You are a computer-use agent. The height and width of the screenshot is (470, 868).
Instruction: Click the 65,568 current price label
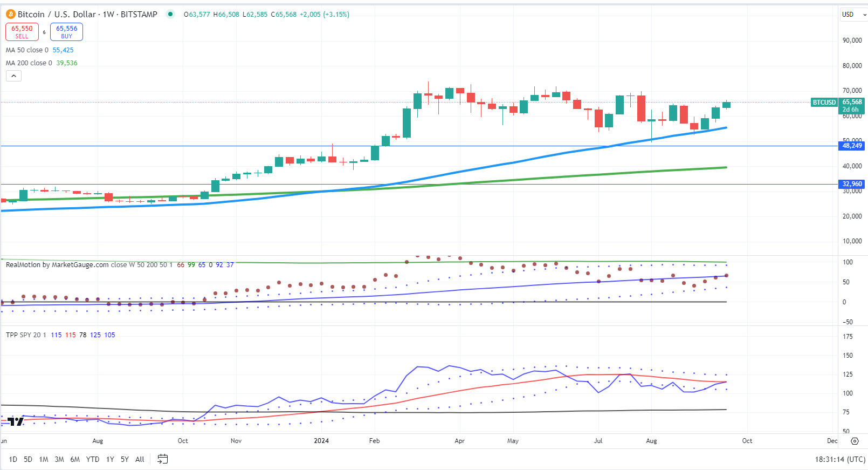pyautogui.click(x=852, y=102)
